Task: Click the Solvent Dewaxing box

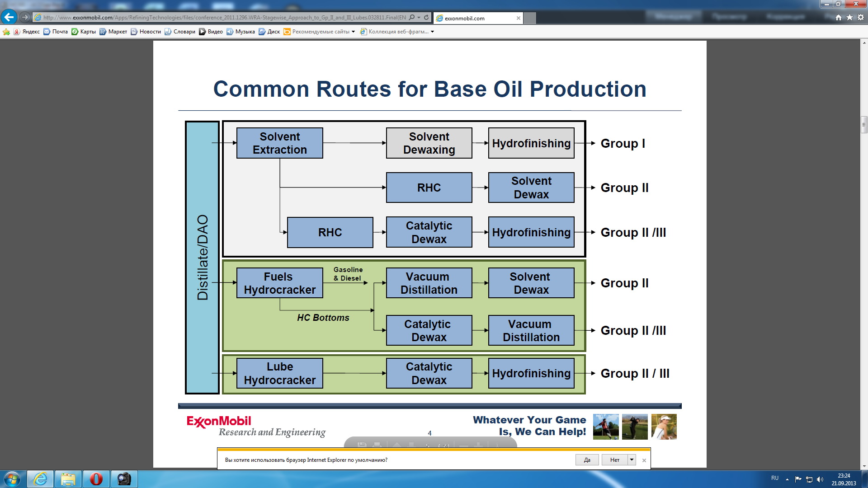Action: coord(429,143)
